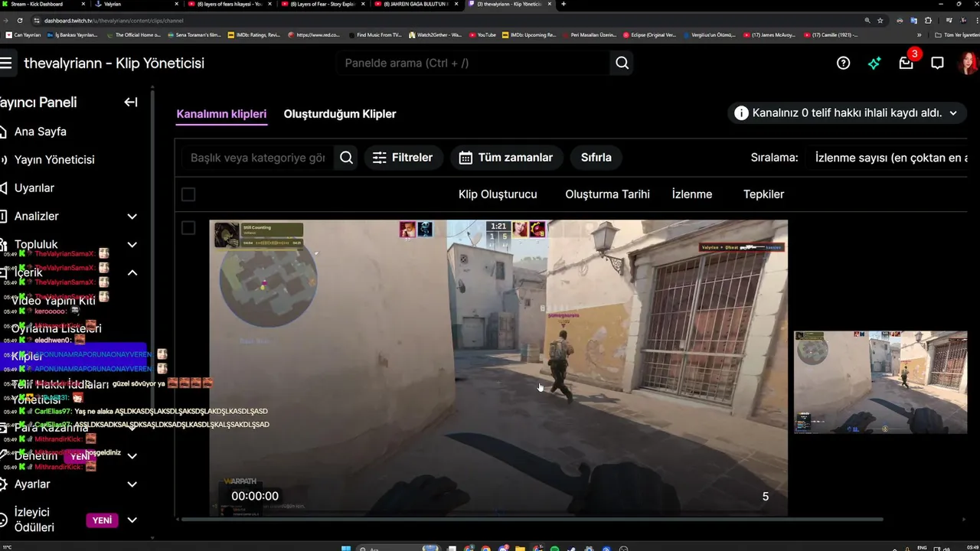Open the Windows Start button
980x551 pixels.
(x=345, y=548)
